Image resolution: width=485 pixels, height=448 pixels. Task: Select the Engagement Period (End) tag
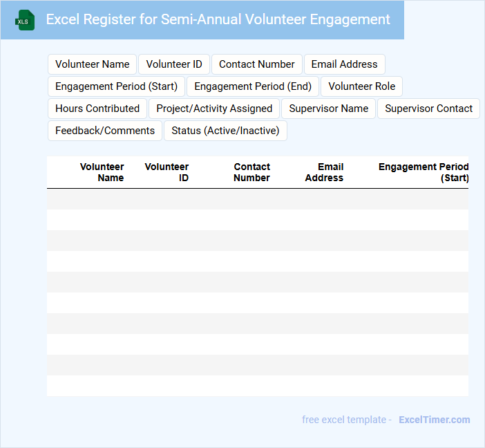tap(253, 86)
